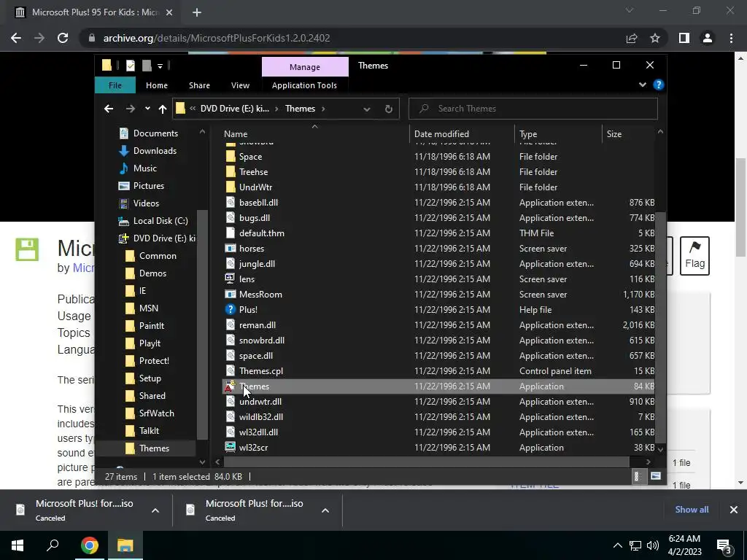Open File Explorer taskbar icon
Screen dimensions: 747x560
[x=125, y=545]
